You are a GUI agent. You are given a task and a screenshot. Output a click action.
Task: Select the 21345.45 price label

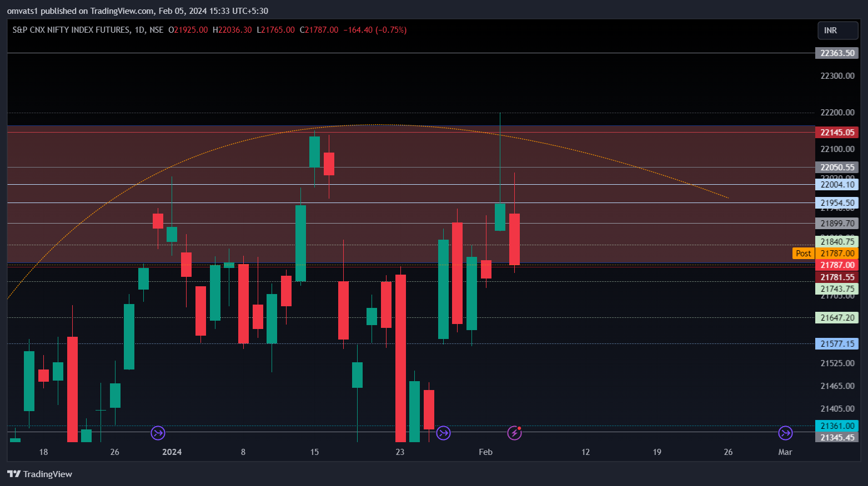coord(837,438)
